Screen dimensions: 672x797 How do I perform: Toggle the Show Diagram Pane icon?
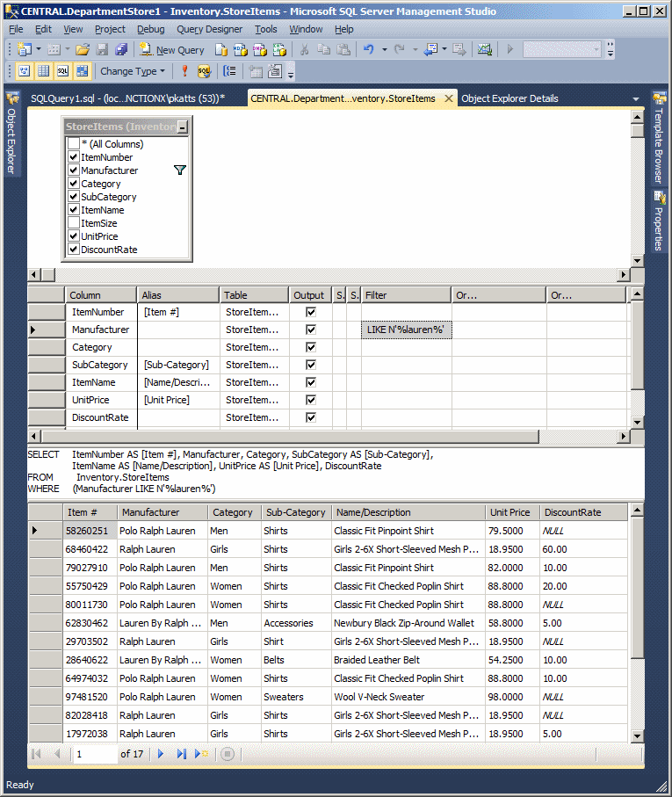point(24,71)
